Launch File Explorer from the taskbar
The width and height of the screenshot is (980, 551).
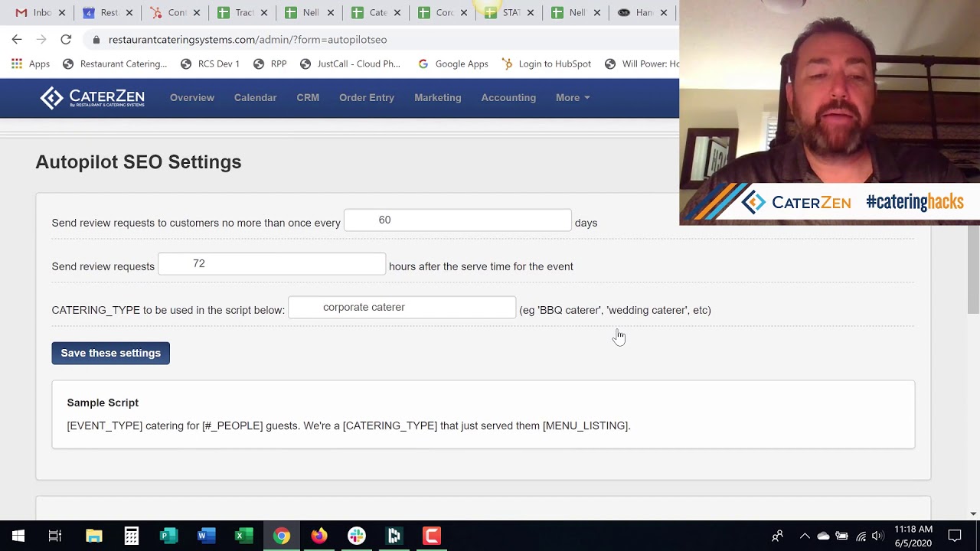(94, 536)
